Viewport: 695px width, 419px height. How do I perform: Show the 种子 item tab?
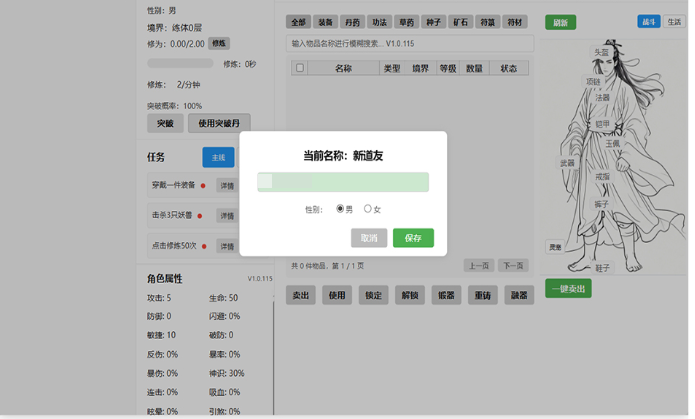(433, 22)
